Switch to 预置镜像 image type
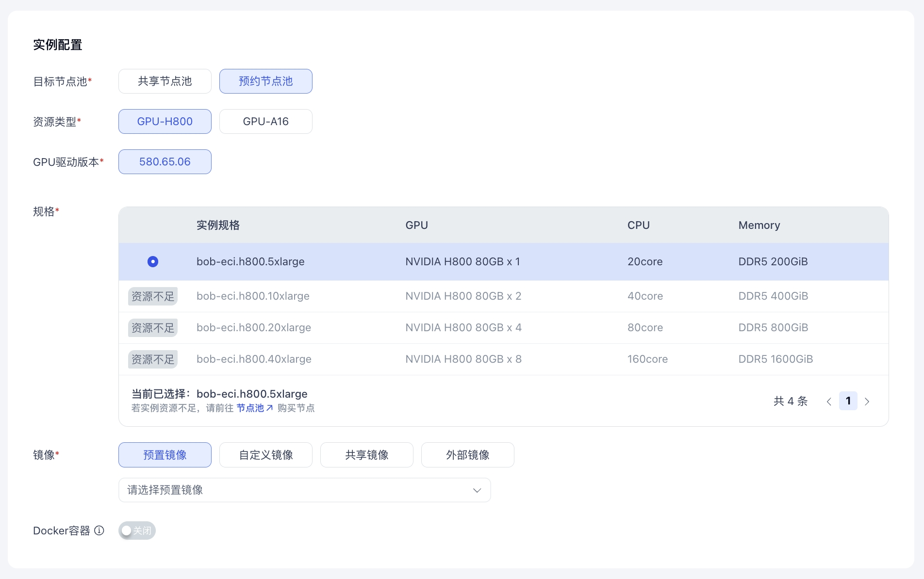The width and height of the screenshot is (924, 579). pos(165,455)
